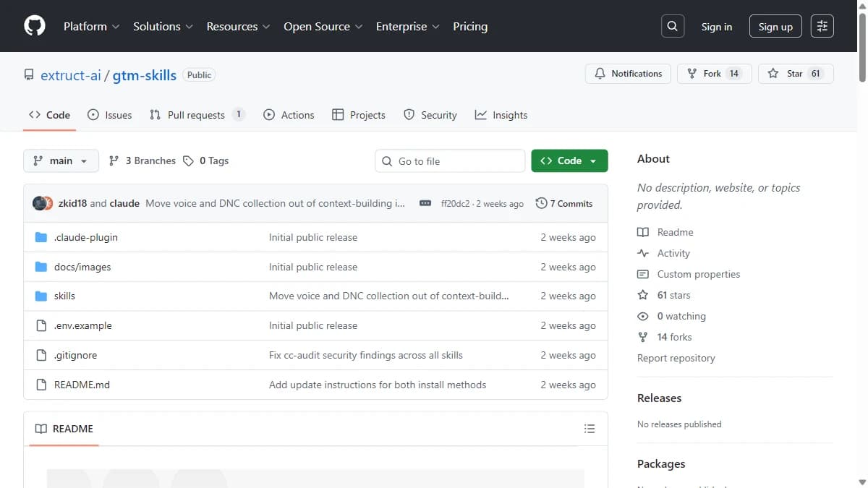Open the search magnifier icon in header

point(673,26)
